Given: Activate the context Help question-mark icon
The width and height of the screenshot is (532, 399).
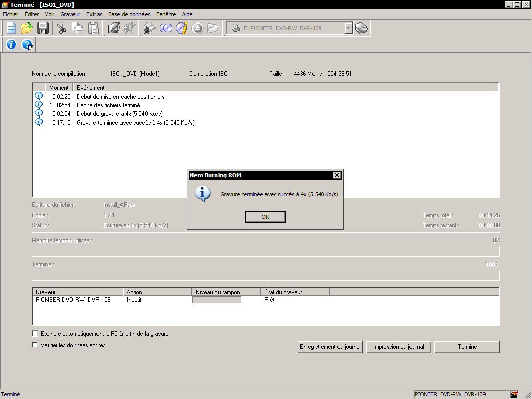Looking at the screenshot, I should tap(27, 45).
